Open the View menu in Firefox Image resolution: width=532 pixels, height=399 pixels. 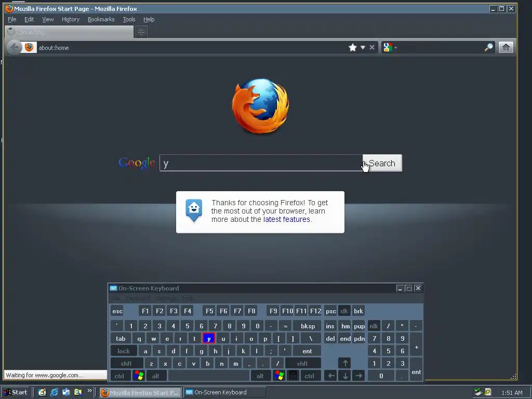48,19
